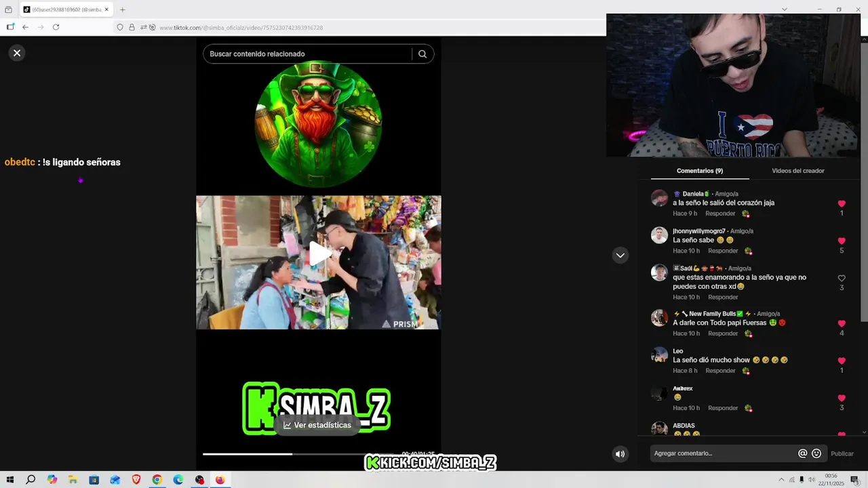The height and width of the screenshot is (488, 868).
Task: Click creator-liked badge on Leo's comment
Action: coord(745,371)
